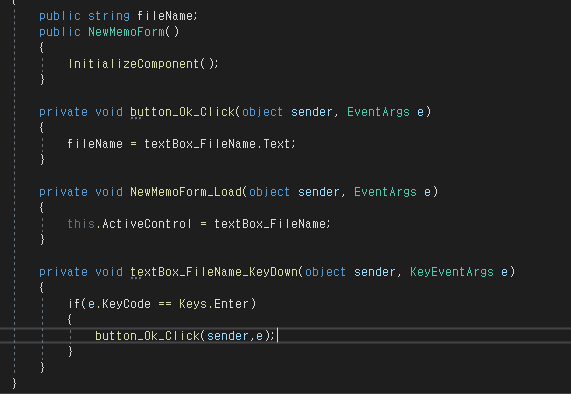The image size is (571, 394).
Task: Click Keys.Enter in the if statement
Action: (214, 304)
